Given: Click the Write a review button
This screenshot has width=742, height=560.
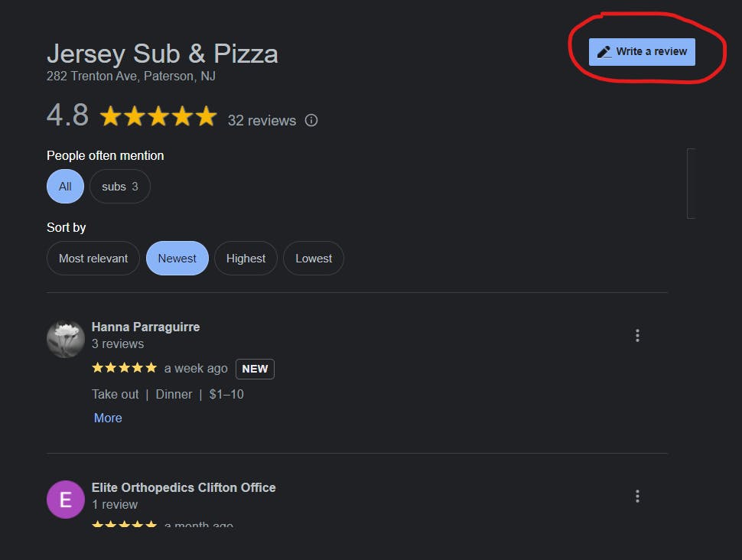Looking at the screenshot, I should pos(642,52).
